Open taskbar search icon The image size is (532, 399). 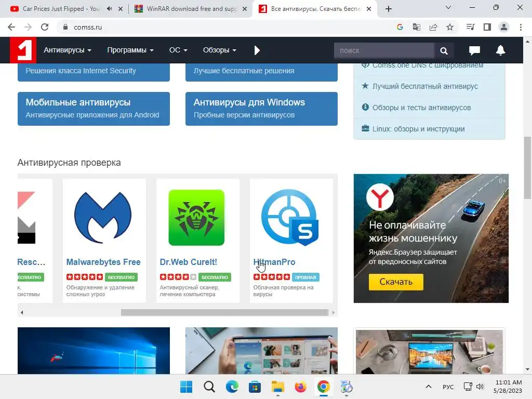[209, 387]
